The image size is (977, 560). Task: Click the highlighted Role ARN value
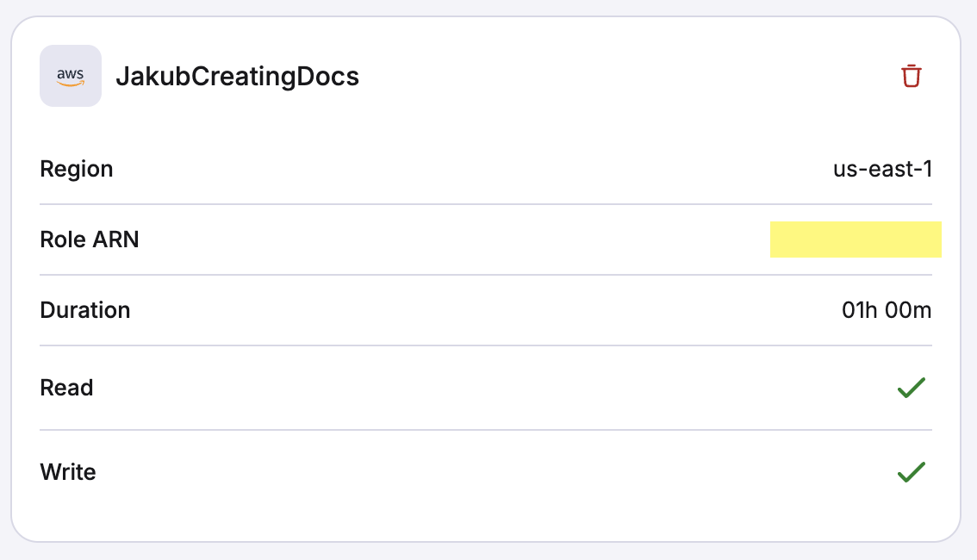click(x=856, y=240)
